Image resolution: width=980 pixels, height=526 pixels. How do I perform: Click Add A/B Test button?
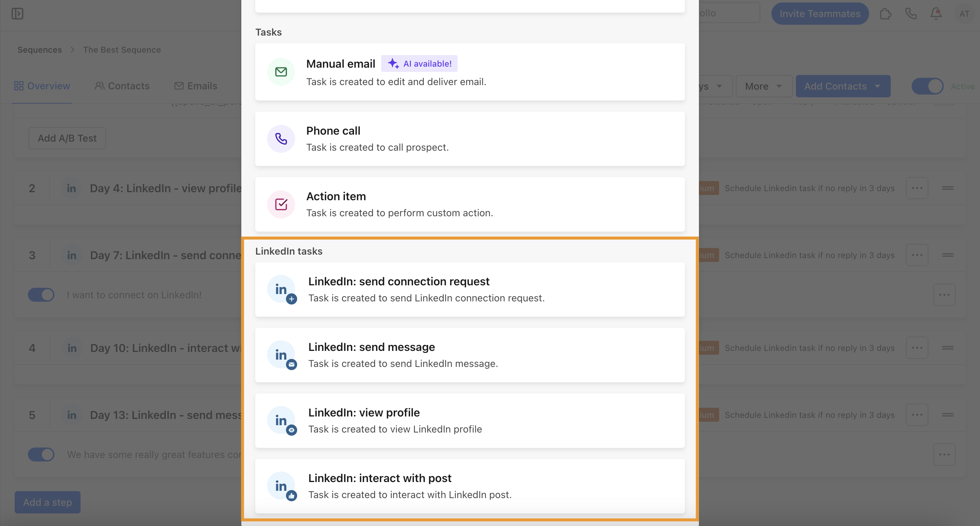(67, 138)
